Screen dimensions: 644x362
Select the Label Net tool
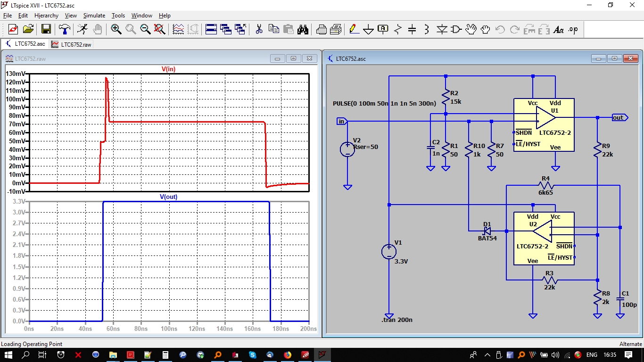[383, 30]
